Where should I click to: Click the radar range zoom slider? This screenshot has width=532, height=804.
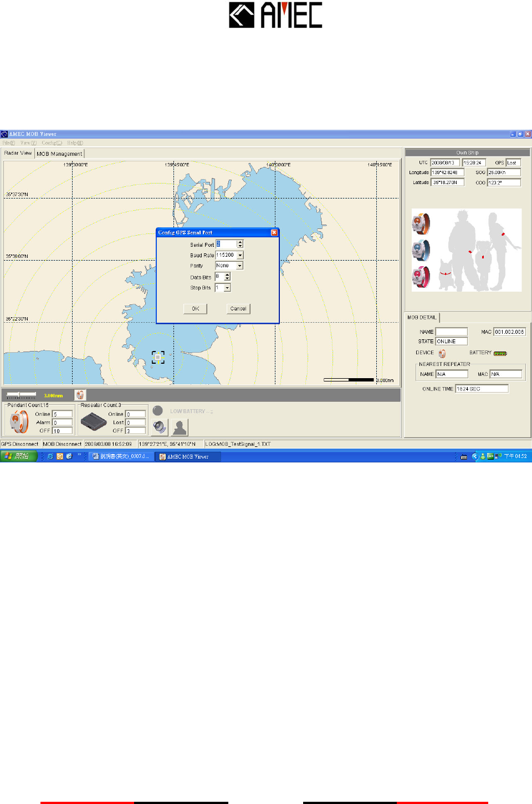click(21, 395)
